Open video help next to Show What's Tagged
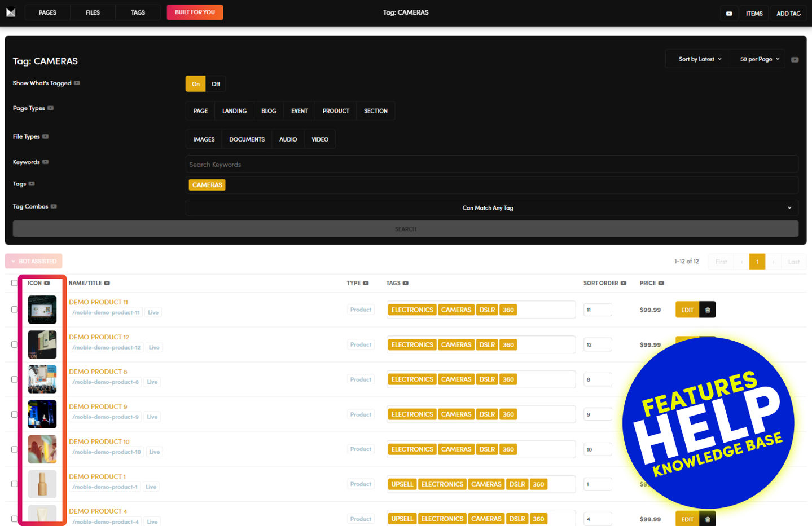812x526 pixels. (x=77, y=83)
